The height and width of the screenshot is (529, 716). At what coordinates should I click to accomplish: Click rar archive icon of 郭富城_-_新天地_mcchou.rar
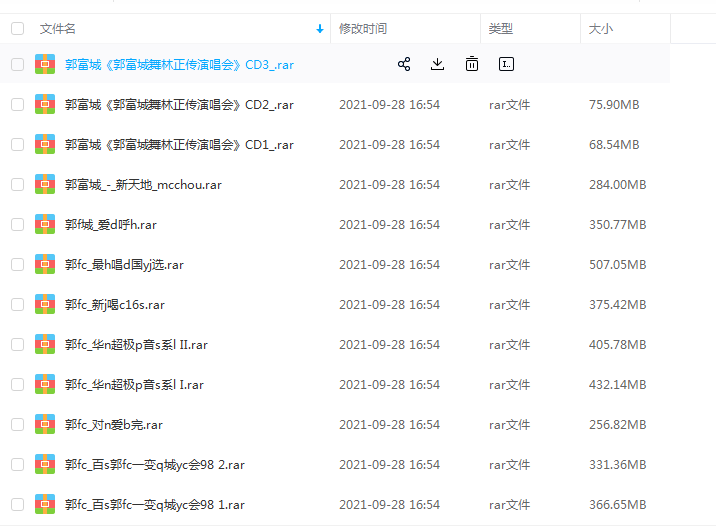45,184
